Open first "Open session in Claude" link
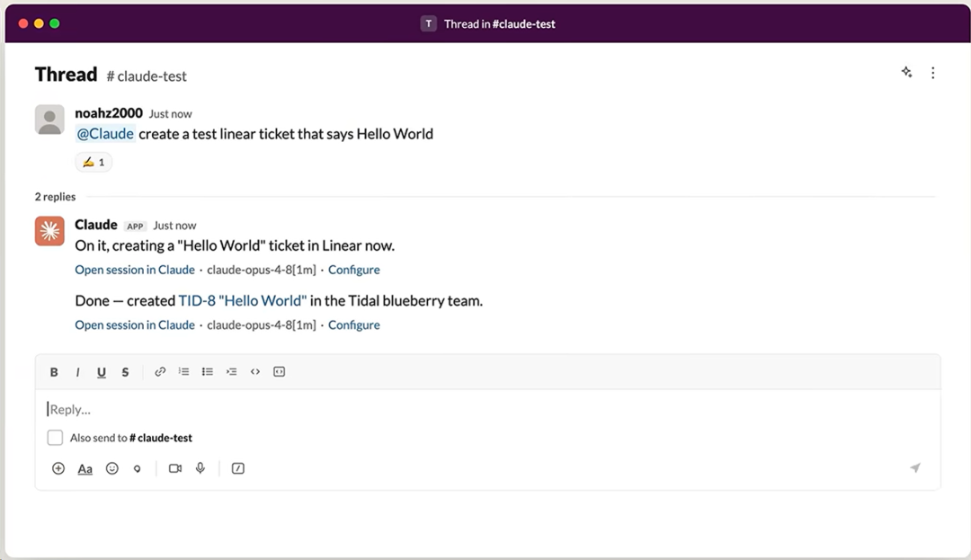Image resolution: width=971 pixels, height=560 pixels. (x=135, y=270)
